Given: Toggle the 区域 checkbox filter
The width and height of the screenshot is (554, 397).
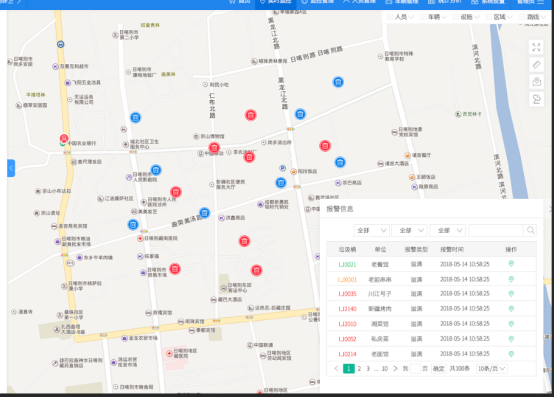Looking at the screenshot, I should (489, 17).
